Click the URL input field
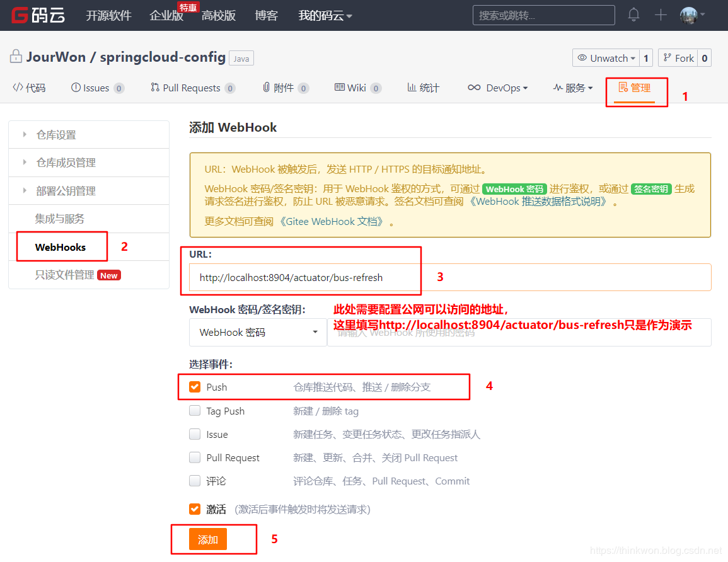The width and height of the screenshot is (728, 562). tap(450, 277)
